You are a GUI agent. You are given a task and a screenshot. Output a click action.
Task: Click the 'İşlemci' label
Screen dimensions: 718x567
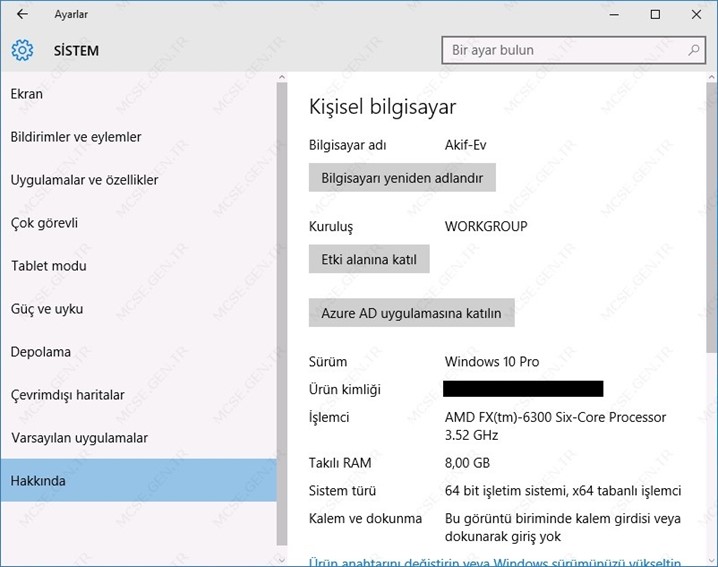click(x=329, y=418)
